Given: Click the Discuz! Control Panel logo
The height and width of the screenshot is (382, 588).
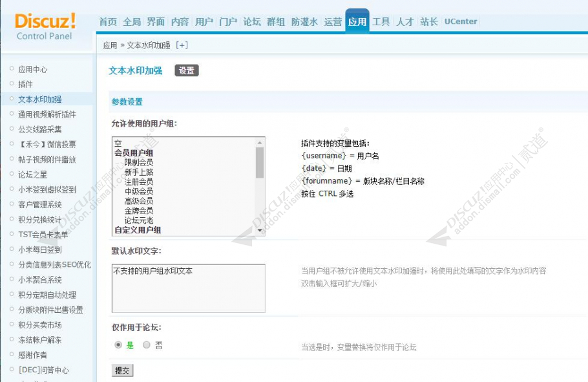Looking at the screenshot, I should click(45, 27).
